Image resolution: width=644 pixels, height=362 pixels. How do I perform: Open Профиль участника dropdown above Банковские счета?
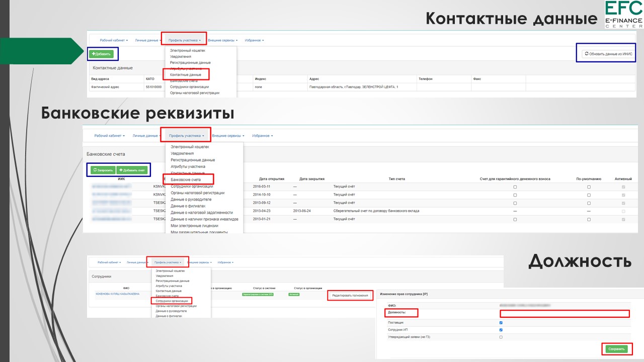point(187,136)
